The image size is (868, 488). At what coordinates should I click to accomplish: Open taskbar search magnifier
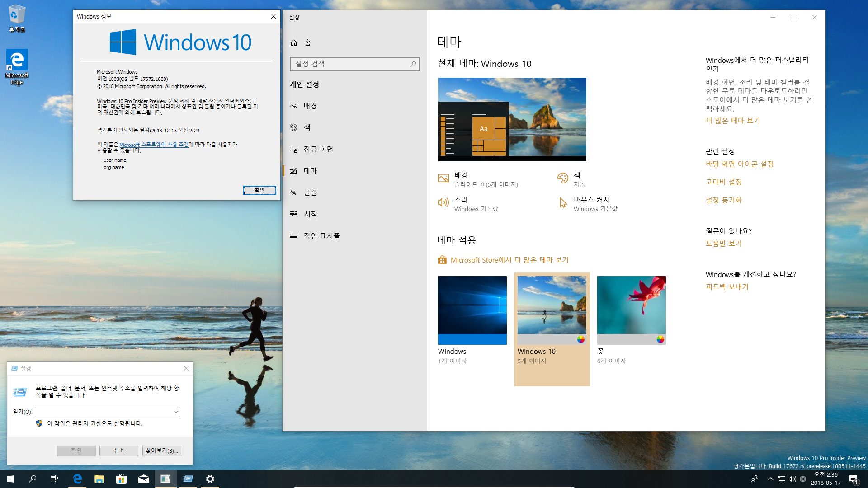(x=33, y=479)
